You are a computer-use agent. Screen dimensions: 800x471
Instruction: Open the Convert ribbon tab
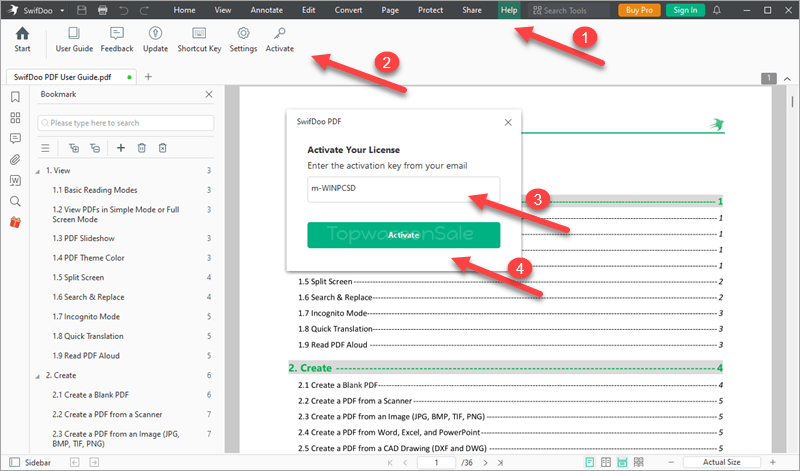pos(348,10)
